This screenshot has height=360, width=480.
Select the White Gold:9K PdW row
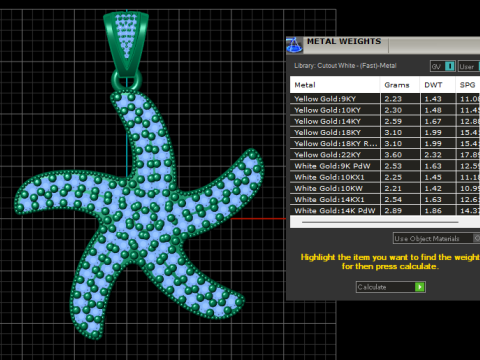tap(385, 166)
